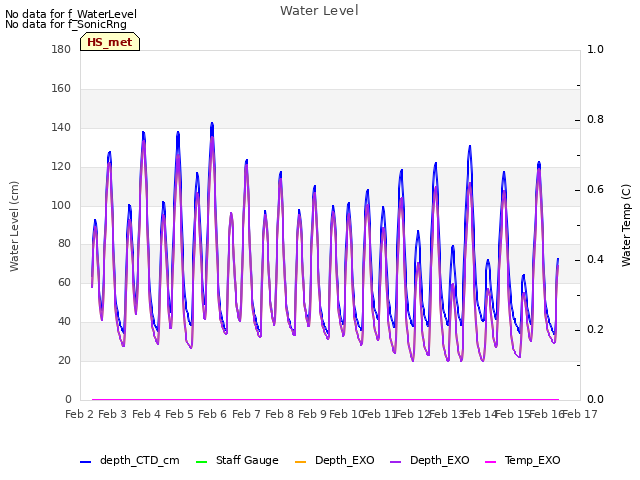Toggle the Temp_EXO legend label

point(532,461)
